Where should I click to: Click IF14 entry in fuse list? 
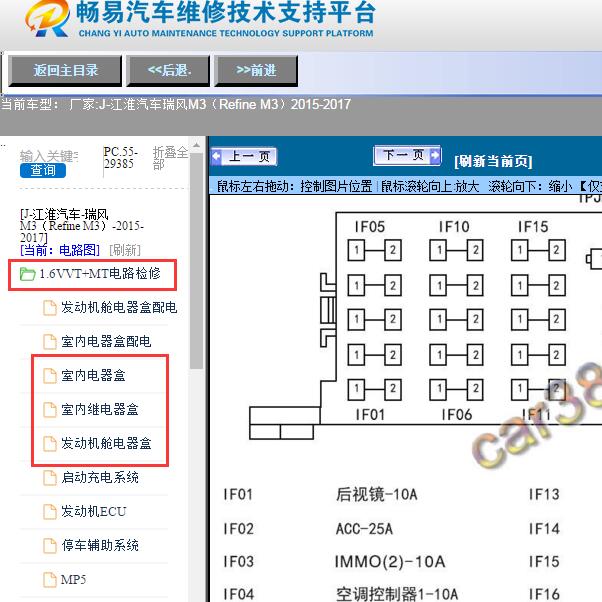click(x=544, y=529)
